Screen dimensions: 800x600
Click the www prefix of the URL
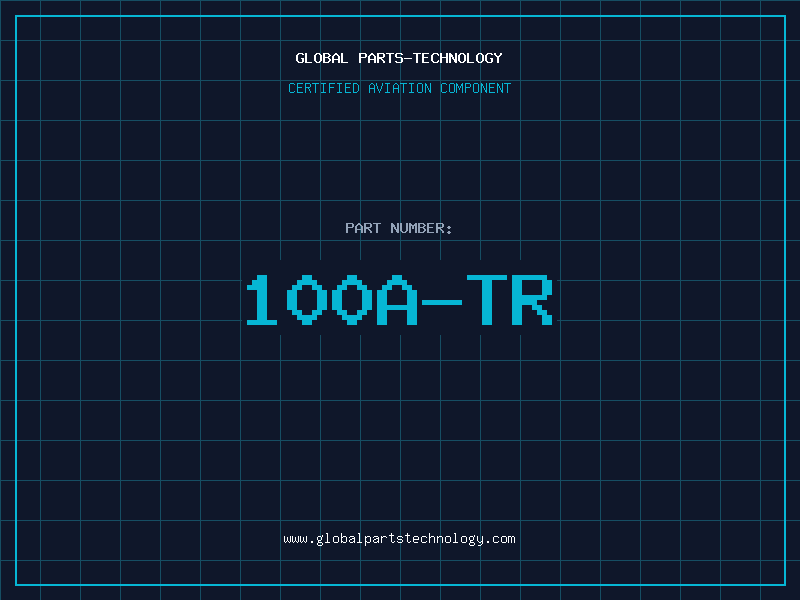tap(295, 539)
